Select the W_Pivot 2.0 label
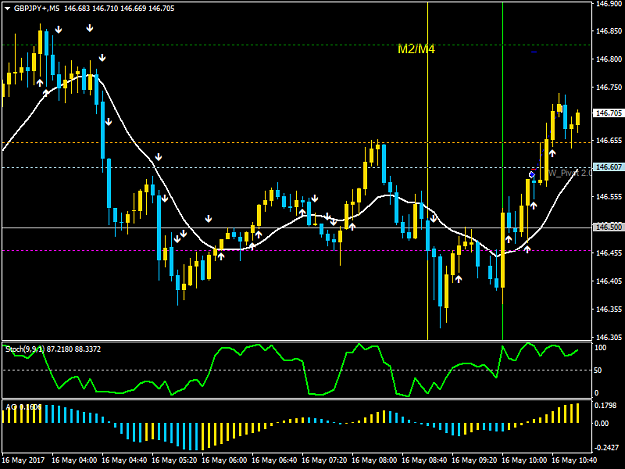Screen dimensions: 625x469 (570, 173)
